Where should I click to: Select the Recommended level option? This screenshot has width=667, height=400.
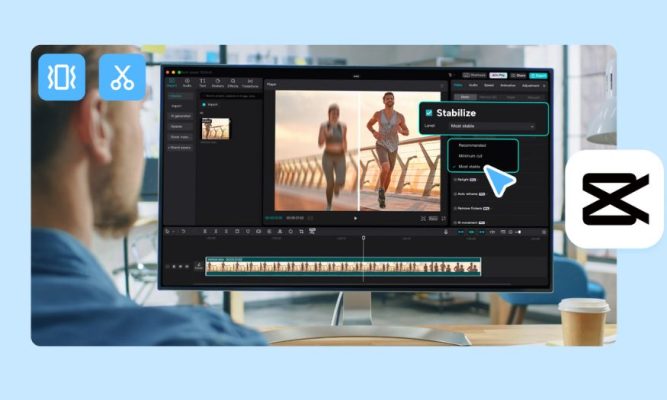tap(473, 145)
